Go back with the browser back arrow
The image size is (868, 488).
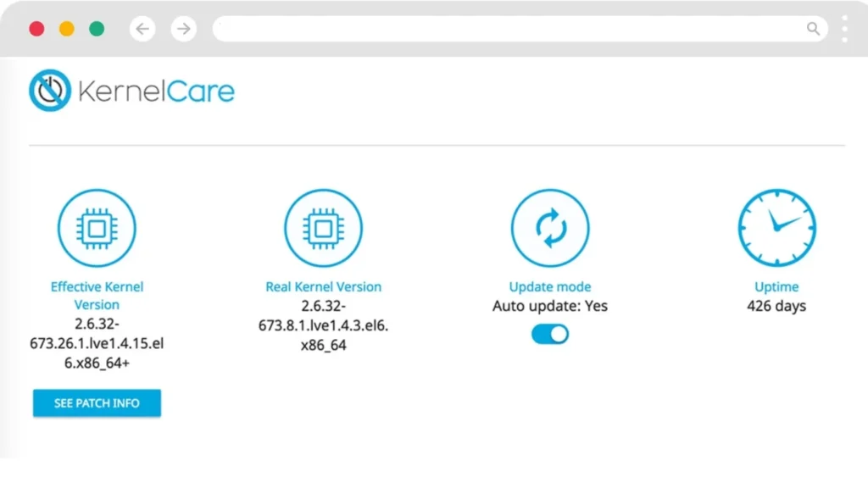tap(142, 29)
